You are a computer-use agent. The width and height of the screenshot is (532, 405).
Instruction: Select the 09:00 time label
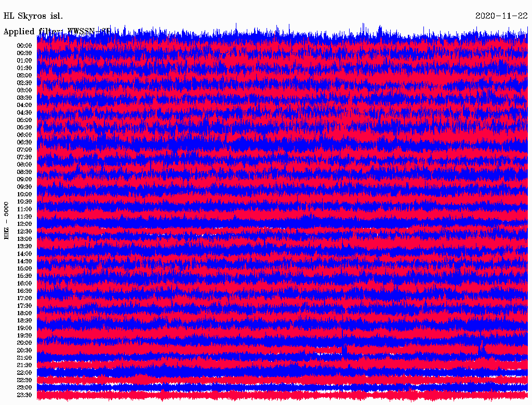pos(24,180)
